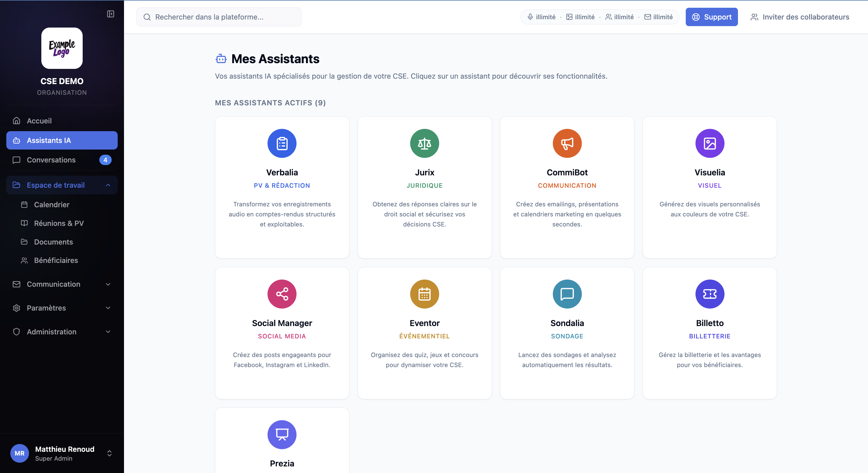
Task: Open the Eventor calendar icon
Action: pos(425,294)
